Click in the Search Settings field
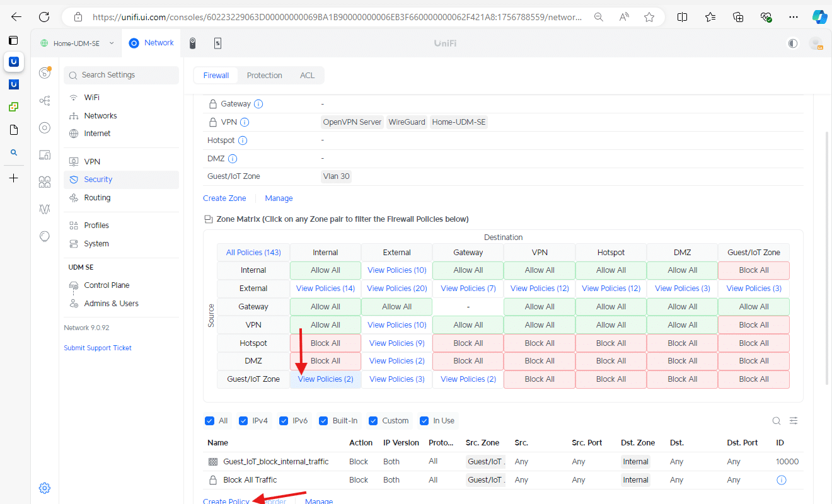 pyautogui.click(x=121, y=75)
